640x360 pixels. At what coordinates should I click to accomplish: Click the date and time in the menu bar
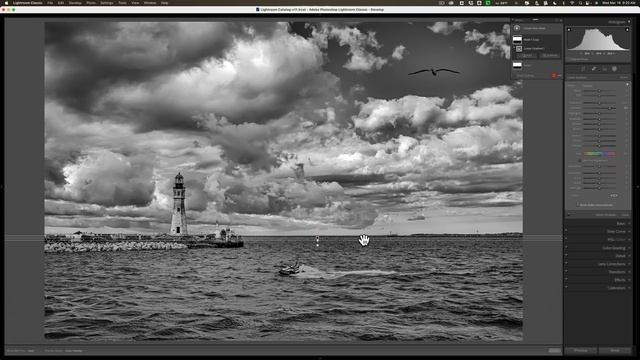[620, 3]
